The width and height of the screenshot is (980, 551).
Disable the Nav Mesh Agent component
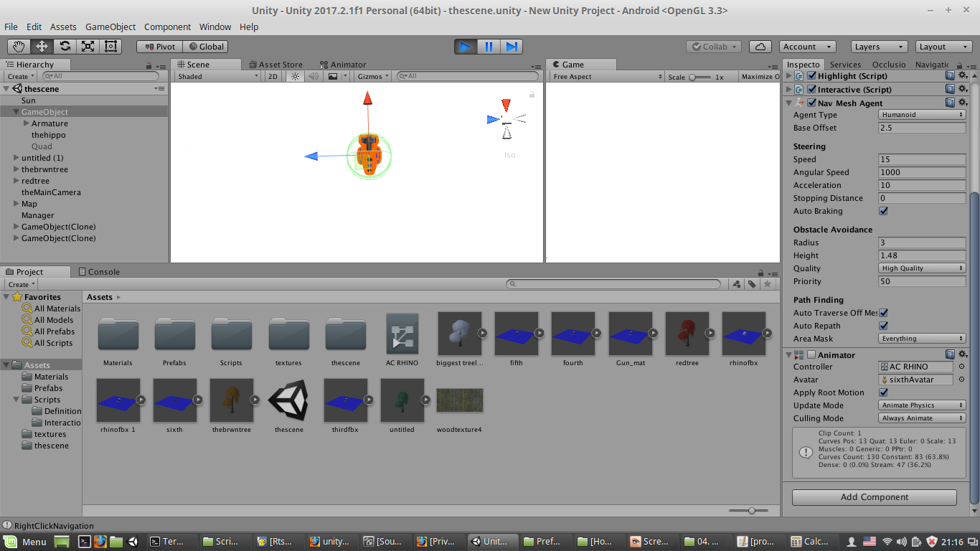pos(812,103)
